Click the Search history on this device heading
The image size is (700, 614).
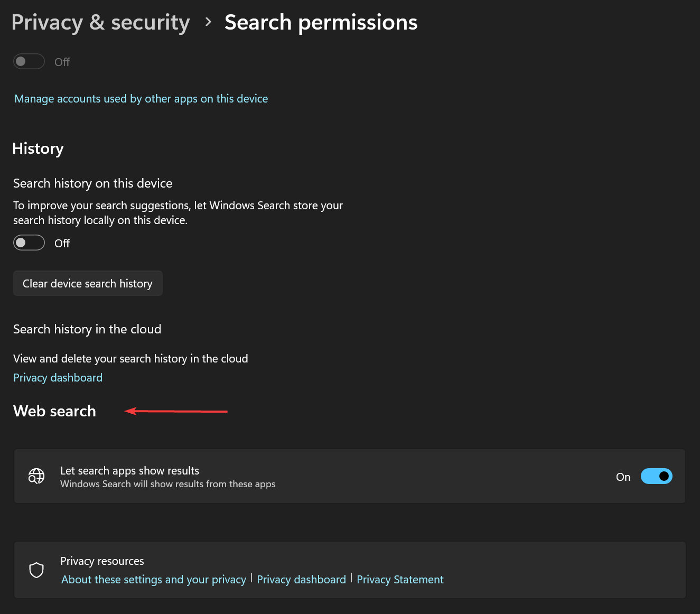[93, 183]
